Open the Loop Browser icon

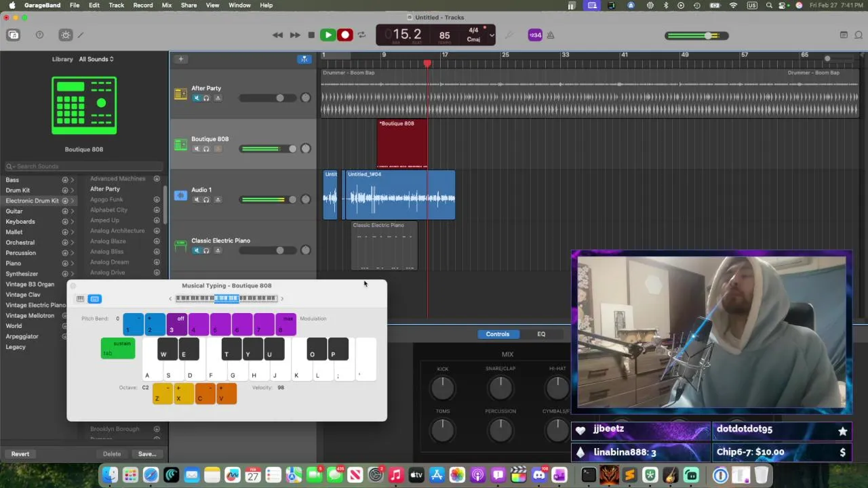[859, 35]
